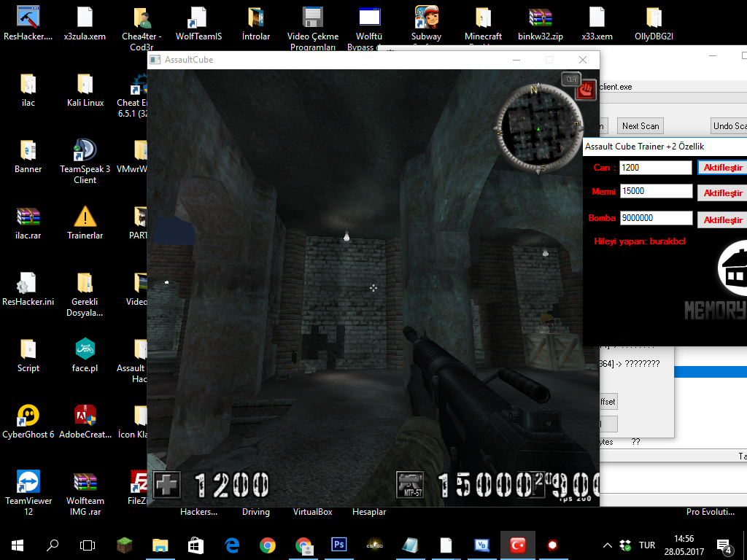Open the Visual Basic taskbar icon
Screen dimensions: 747x560
point(481,545)
